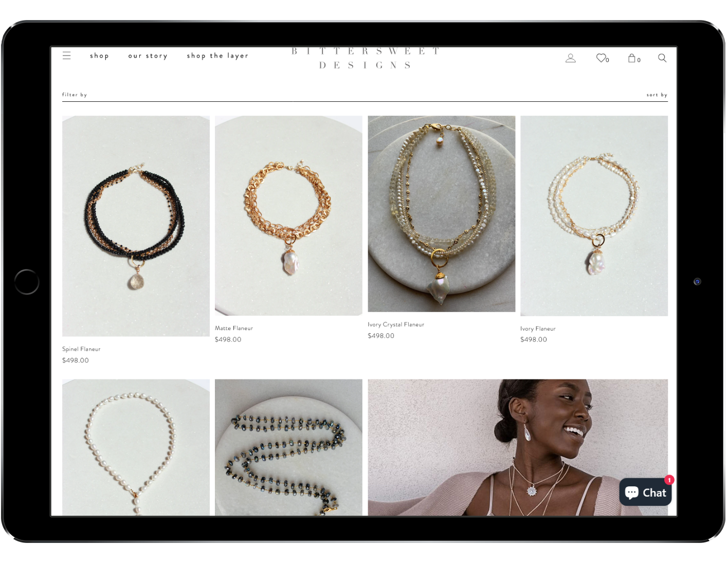The width and height of the screenshot is (728, 563).
Task: View the wishlist heart icon
Action: [x=602, y=58]
